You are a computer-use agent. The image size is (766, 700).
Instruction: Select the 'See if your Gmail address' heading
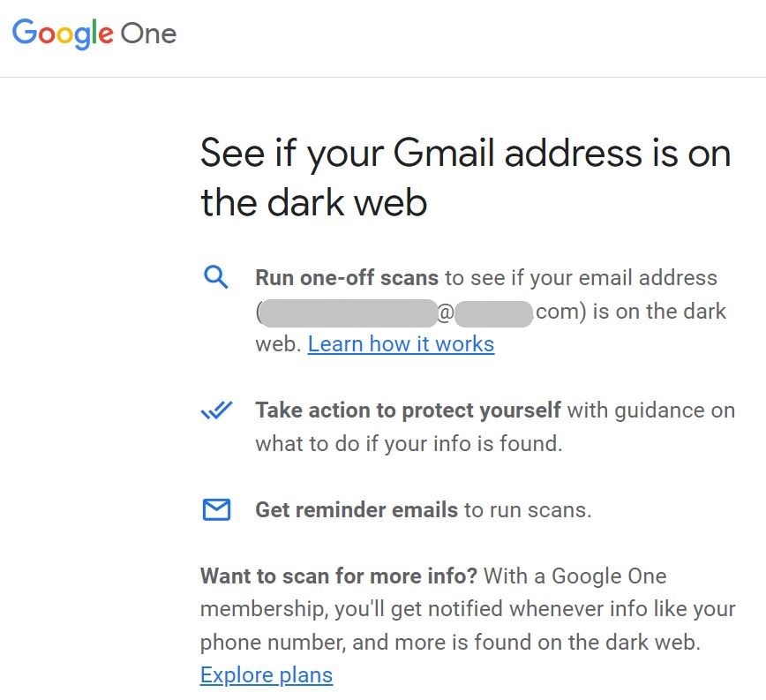tap(465, 177)
